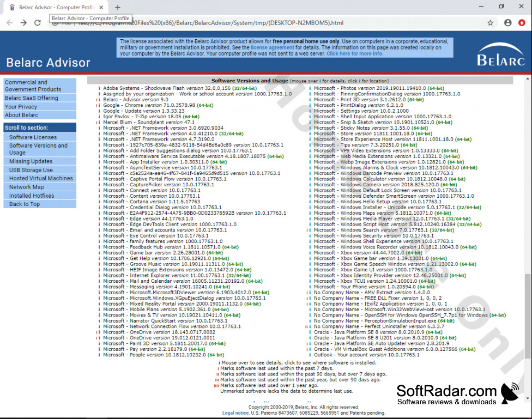The image size is (532, 419).
Task: Click the info icon beside Windows Calculator
Action: (310, 179)
